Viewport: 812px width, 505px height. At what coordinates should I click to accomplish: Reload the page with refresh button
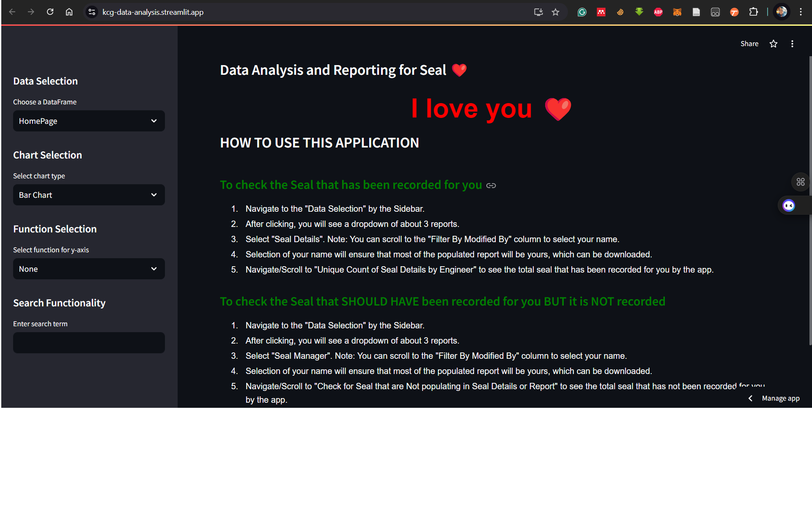click(50, 12)
